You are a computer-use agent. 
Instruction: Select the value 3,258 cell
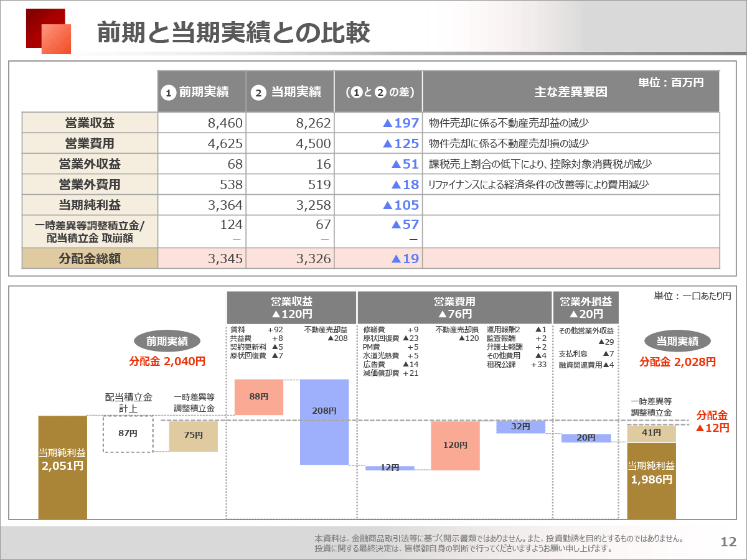coord(290,205)
